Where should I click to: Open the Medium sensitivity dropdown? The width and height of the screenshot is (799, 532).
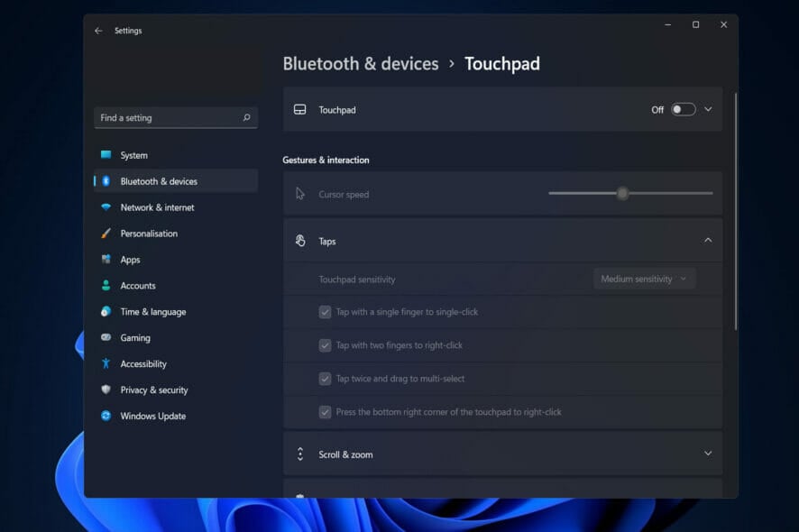644,280
